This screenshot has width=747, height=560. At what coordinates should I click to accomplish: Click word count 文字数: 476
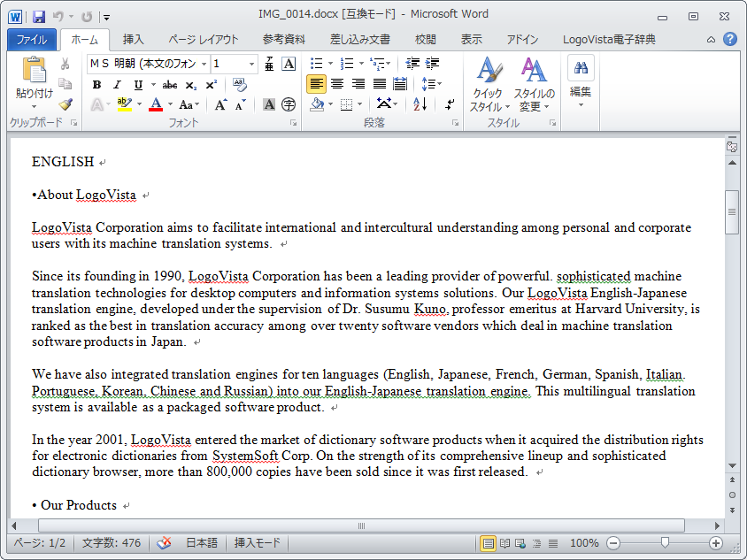[112, 543]
